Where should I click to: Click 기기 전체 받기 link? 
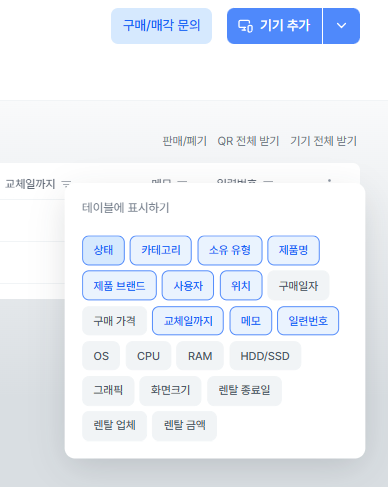[x=323, y=141]
